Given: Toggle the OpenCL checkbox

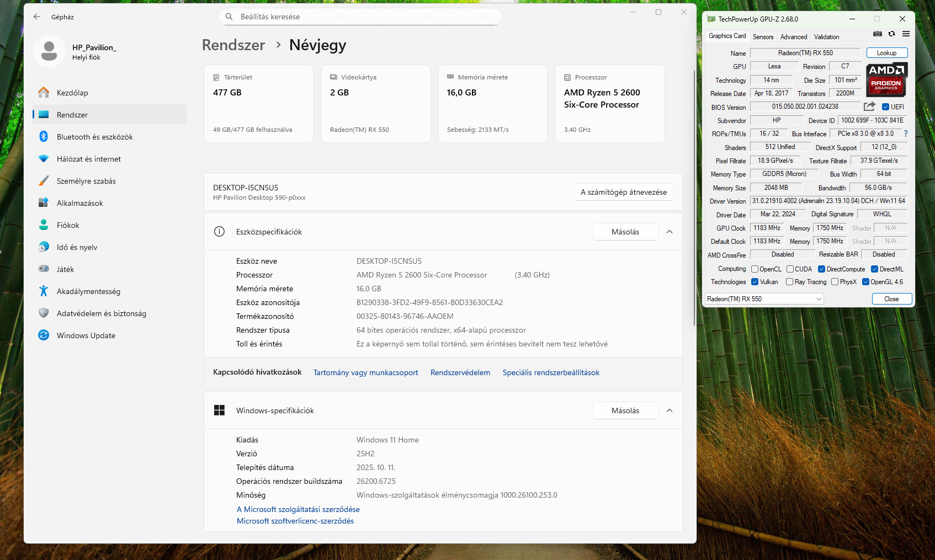Looking at the screenshot, I should 755,269.
